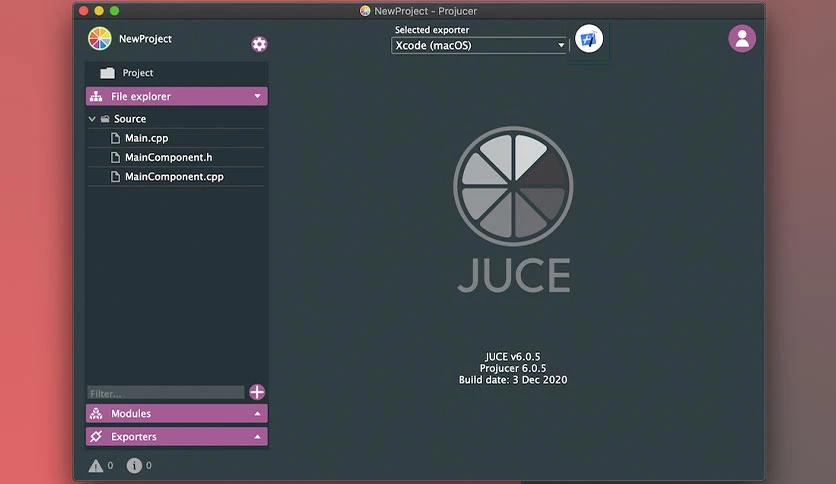Click the 'Selected exporter' label
This screenshot has width=836, height=484.
pyautogui.click(x=432, y=30)
